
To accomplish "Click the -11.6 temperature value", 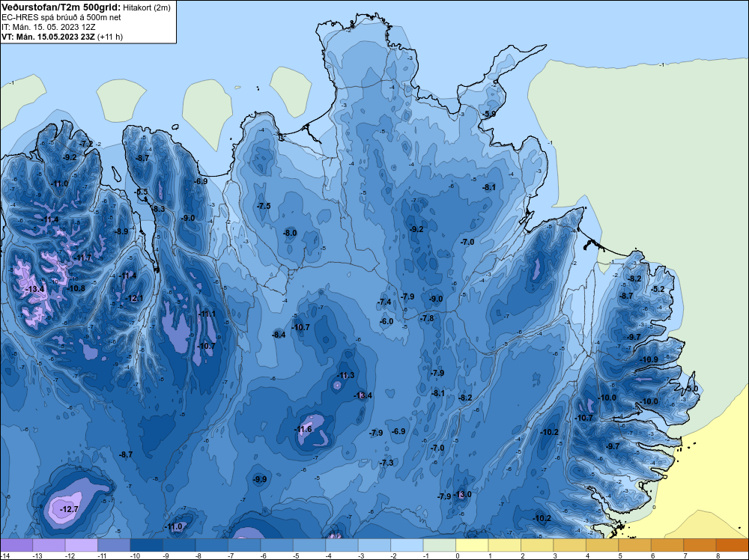I will click(303, 429).
